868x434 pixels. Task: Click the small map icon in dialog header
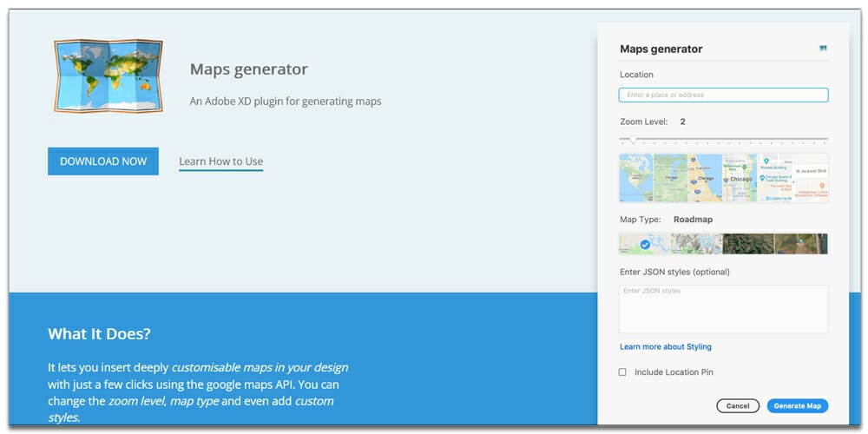(x=823, y=49)
